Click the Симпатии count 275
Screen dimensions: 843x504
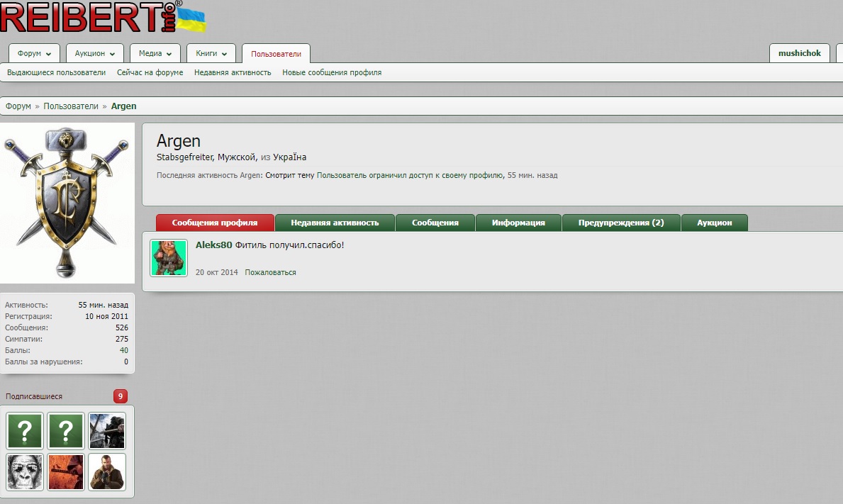point(122,339)
